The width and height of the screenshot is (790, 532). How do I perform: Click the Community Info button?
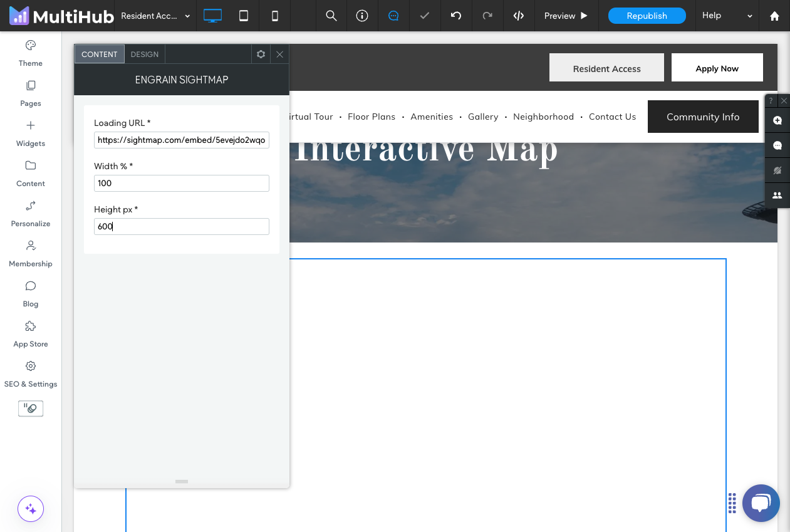703,117
